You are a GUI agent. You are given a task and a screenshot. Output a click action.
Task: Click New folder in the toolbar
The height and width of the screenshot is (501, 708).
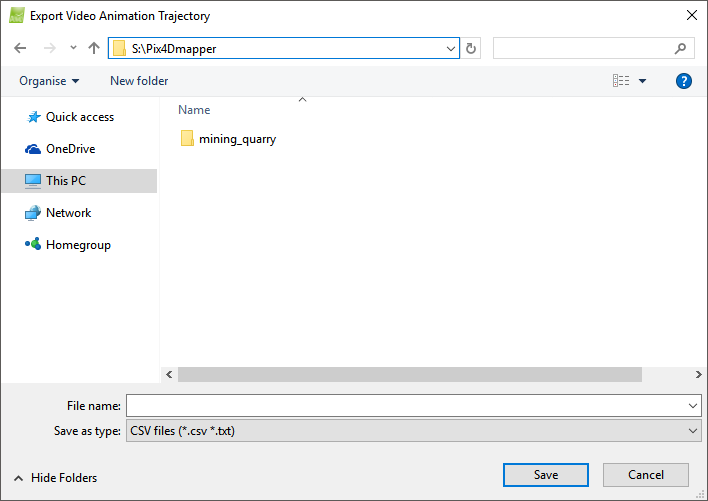pyautogui.click(x=139, y=81)
